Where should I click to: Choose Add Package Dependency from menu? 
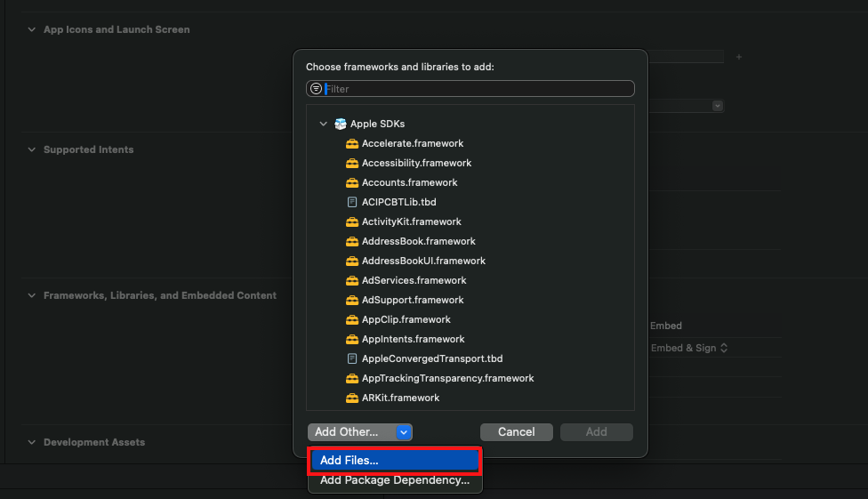[395, 480]
